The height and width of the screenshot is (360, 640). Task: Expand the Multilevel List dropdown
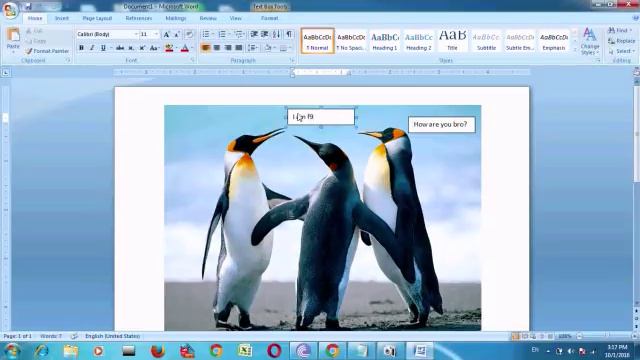244,35
